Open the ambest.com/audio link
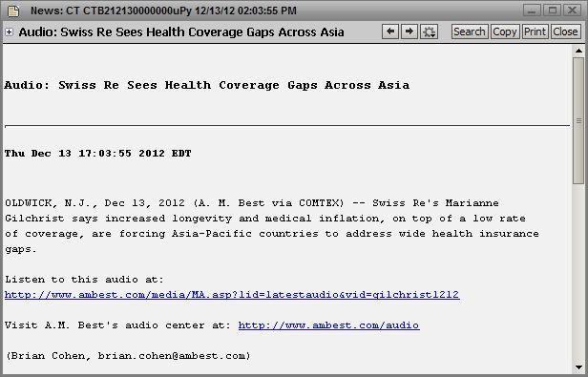The height and width of the screenshot is (377, 588). point(329,325)
